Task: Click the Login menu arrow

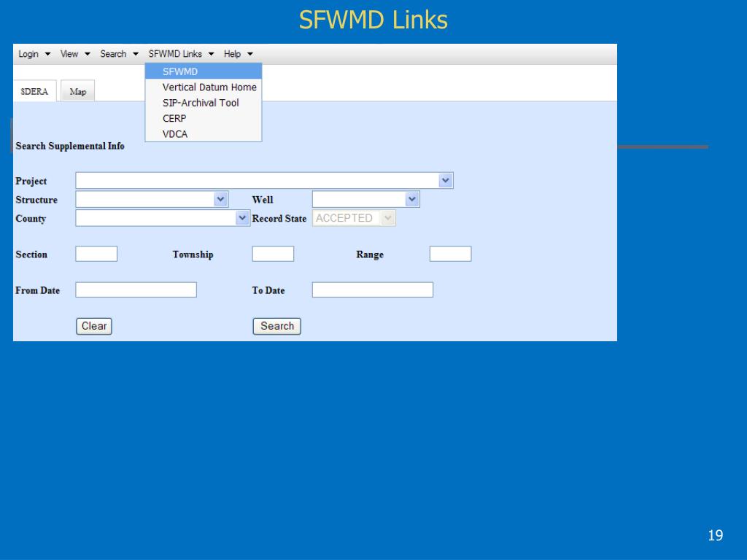Action: pyautogui.click(x=47, y=54)
